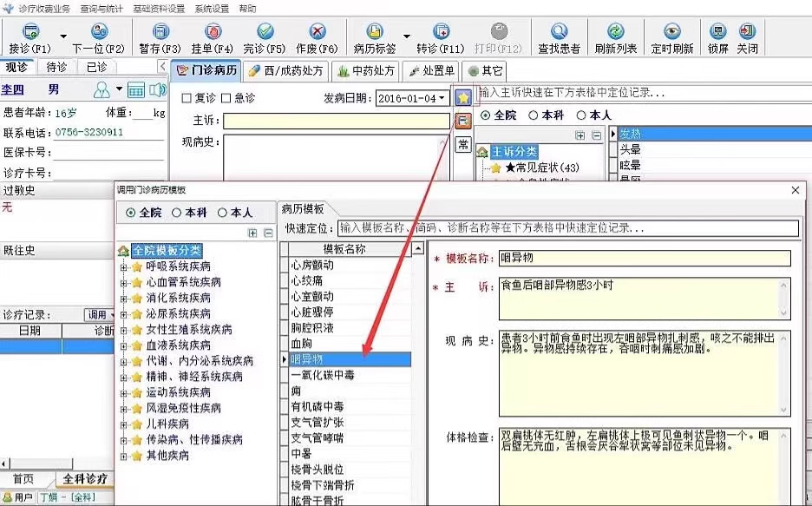Select 本人 radio in main panel

pos(581,115)
